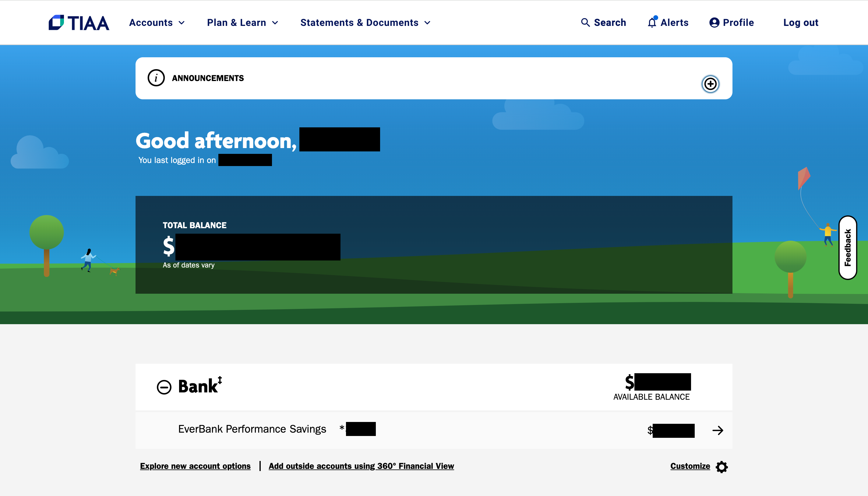Screen dimensions: 868x496
Task: Click the Customize link
Action: click(x=690, y=466)
